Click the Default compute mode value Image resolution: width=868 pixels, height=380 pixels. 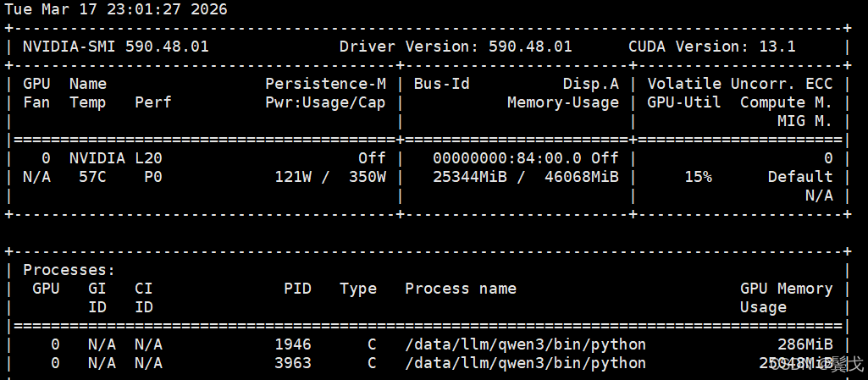click(800, 177)
